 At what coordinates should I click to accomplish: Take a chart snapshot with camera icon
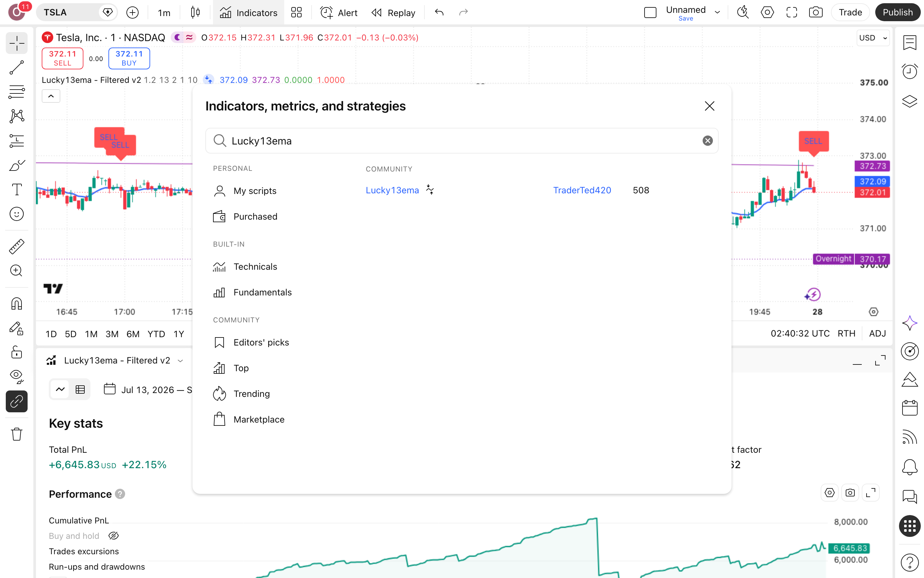[x=816, y=13]
